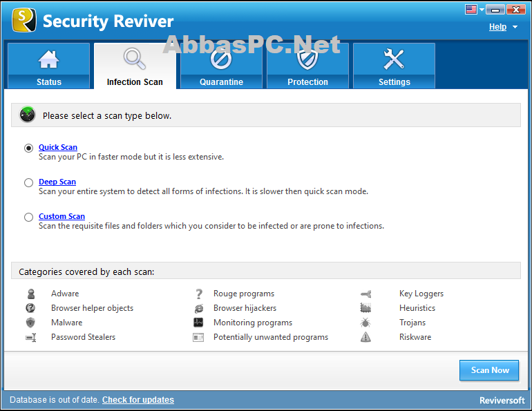Click the Reviversoft brand text
The height and width of the screenshot is (411, 532).
click(502, 401)
